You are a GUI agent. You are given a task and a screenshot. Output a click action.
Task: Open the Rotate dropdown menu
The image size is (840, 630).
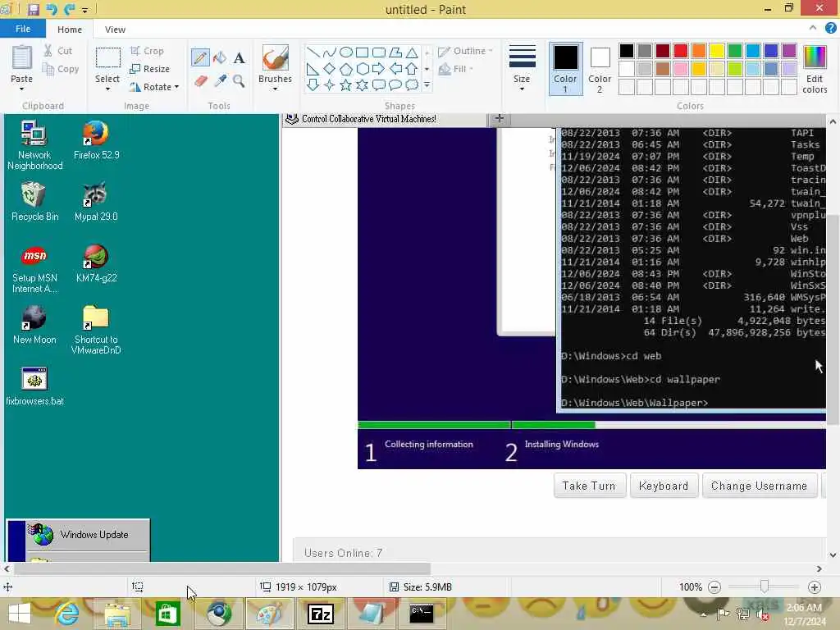(154, 87)
